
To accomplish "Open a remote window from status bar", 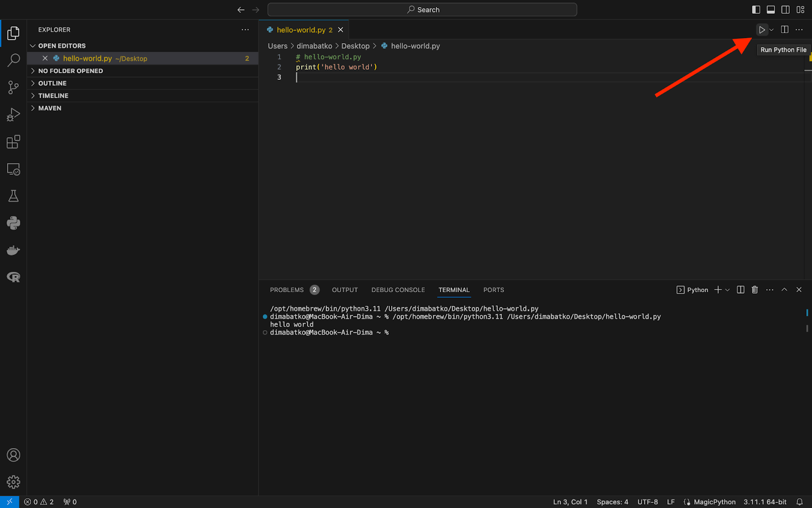I will (10, 502).
